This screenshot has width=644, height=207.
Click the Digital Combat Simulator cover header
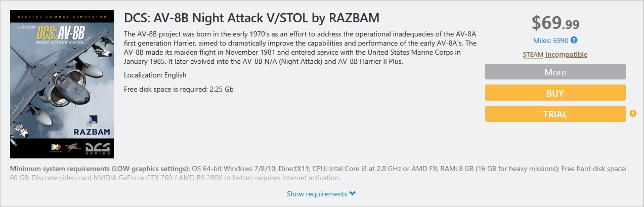(62, 15)
